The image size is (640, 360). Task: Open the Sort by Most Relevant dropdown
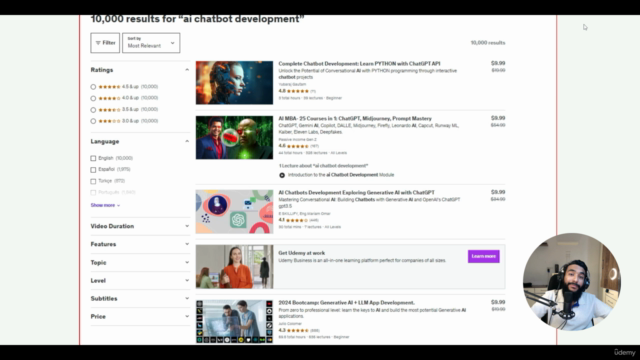pos(151,43)
